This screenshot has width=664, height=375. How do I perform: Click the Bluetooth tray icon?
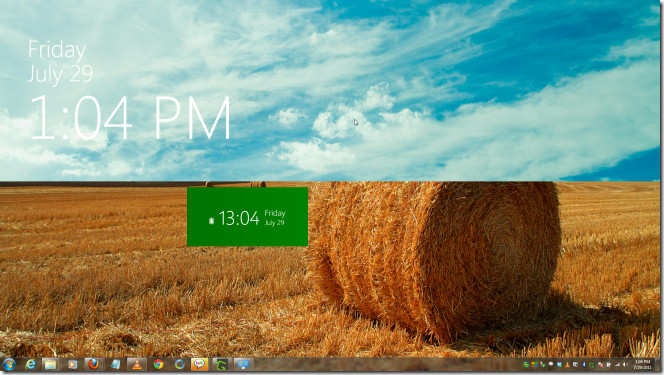(x=584, y=364)
